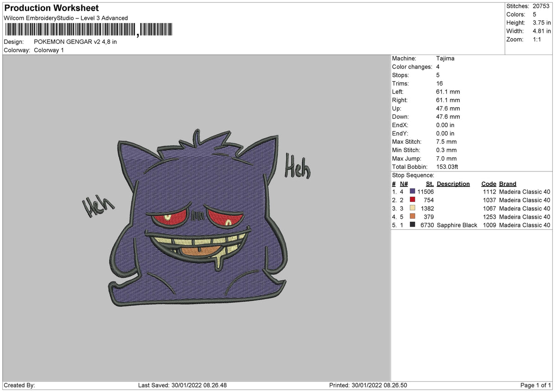Image resolution: width=555 pixels, height=392 pixels.
Task: Click the "St." column header
Action: tap(430, 184)
